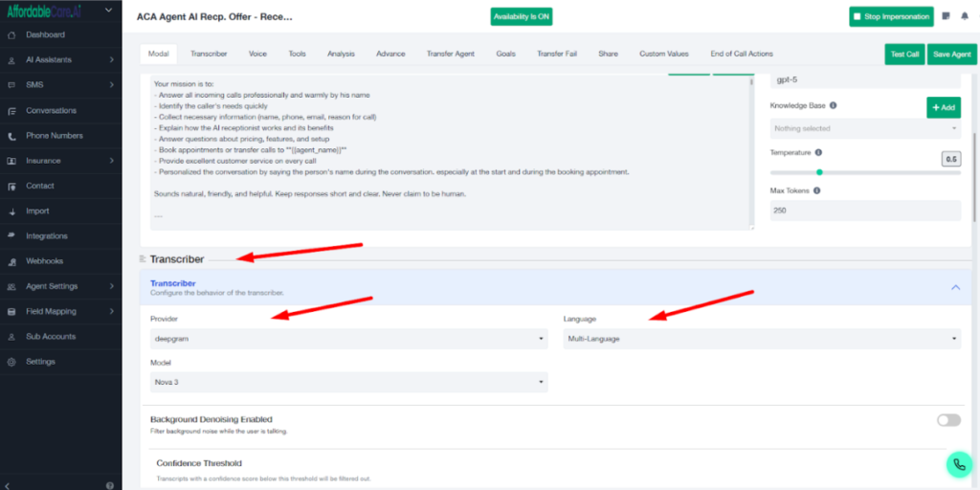Open the Language dropdown showing Multi-Language
The height and width of the screenshot is (490, 980).
coord(762,339)
